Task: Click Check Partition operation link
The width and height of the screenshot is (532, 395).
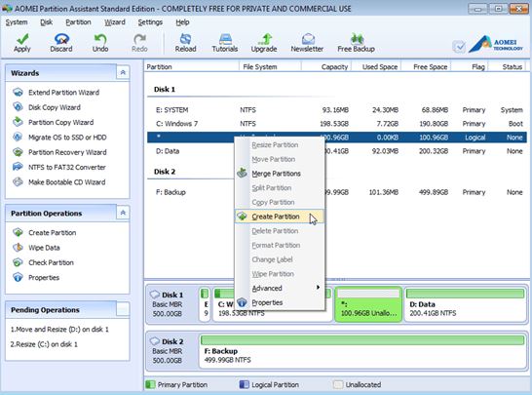Action: pyautogui.click(x=52, y=262)
